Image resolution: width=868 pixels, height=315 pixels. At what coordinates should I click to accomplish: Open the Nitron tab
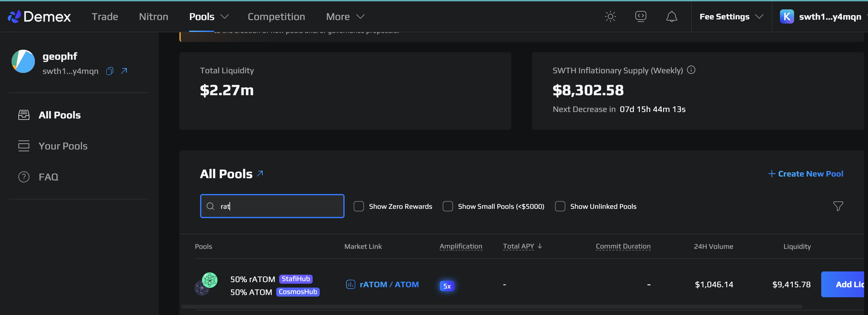click(x=153, y=16)
